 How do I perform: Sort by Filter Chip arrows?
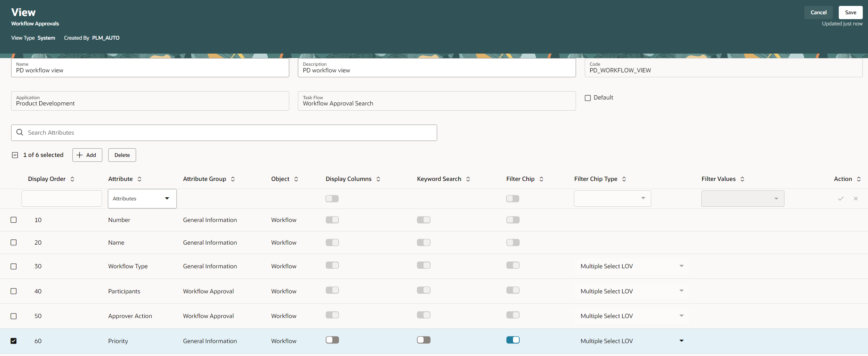click(541, 179)
